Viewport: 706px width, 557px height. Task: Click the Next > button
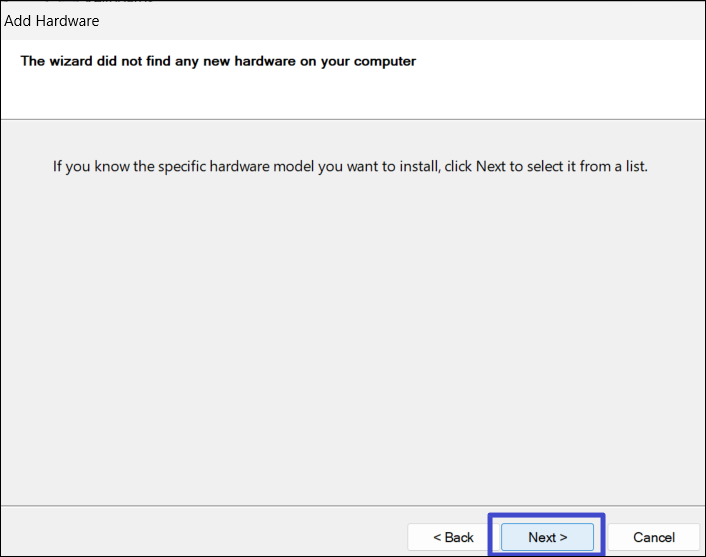click(547, 537)
